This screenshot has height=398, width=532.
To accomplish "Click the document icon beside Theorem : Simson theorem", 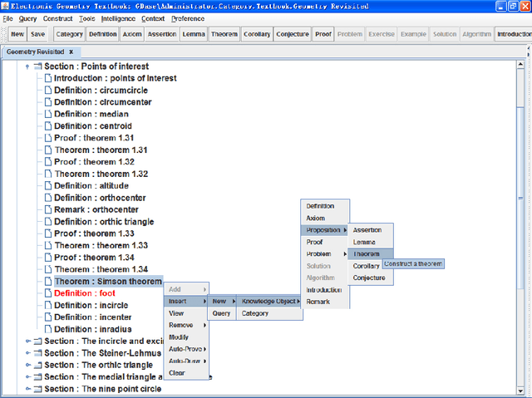I will coord(48,282).
